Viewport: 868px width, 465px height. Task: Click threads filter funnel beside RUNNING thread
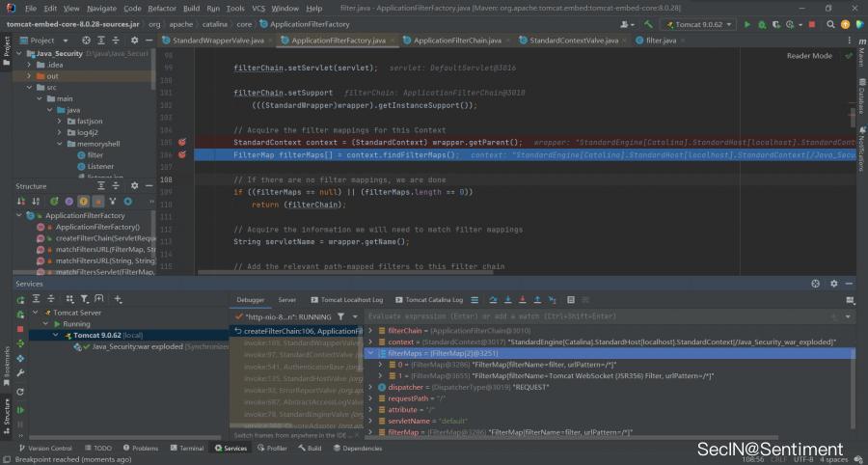(x=341, y=316)
